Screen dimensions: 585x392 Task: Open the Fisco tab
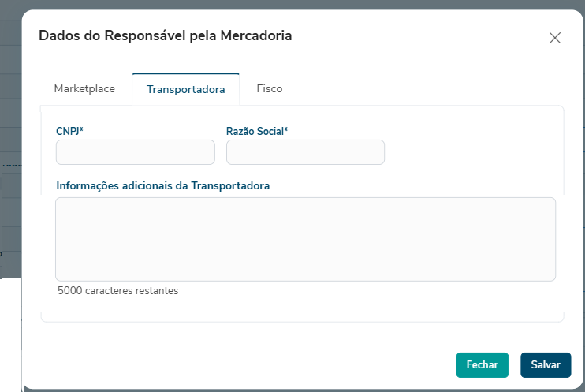point(269,88)
